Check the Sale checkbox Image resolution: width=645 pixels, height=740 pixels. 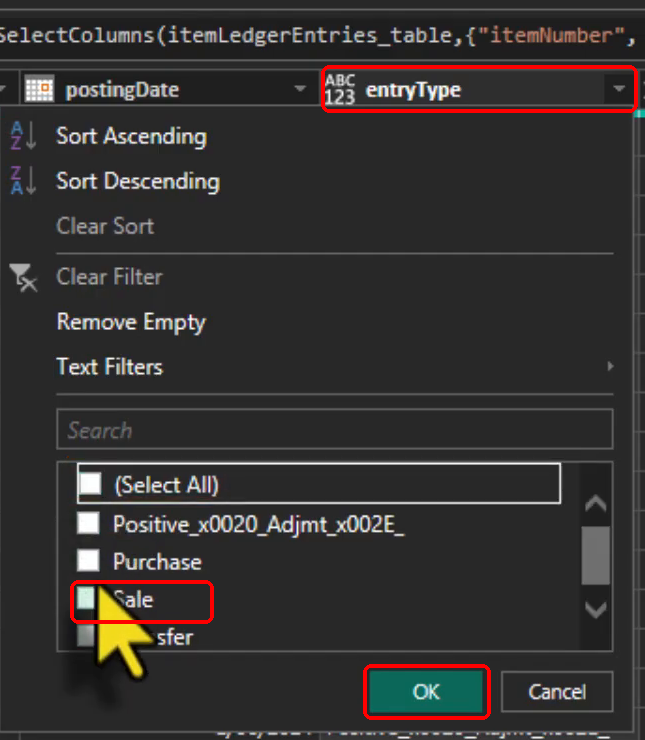pyautogui.click(x=86, y=598)
